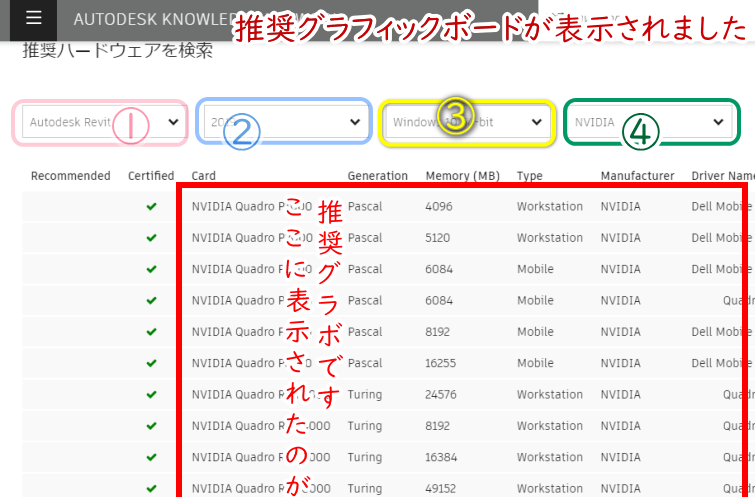The height and width of the screenshot is (497, 755).
Task: Click the certified checkmark in the 49152 row
Action: 152,488
